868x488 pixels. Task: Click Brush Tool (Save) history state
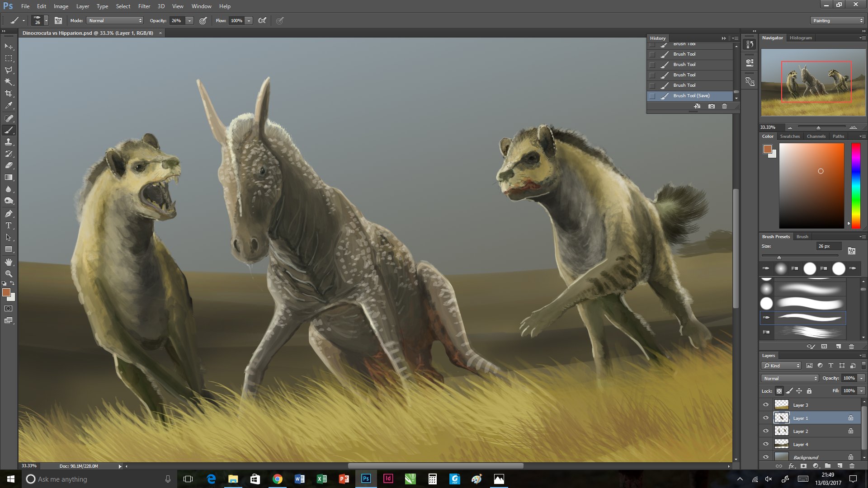[x=690, y=96]
